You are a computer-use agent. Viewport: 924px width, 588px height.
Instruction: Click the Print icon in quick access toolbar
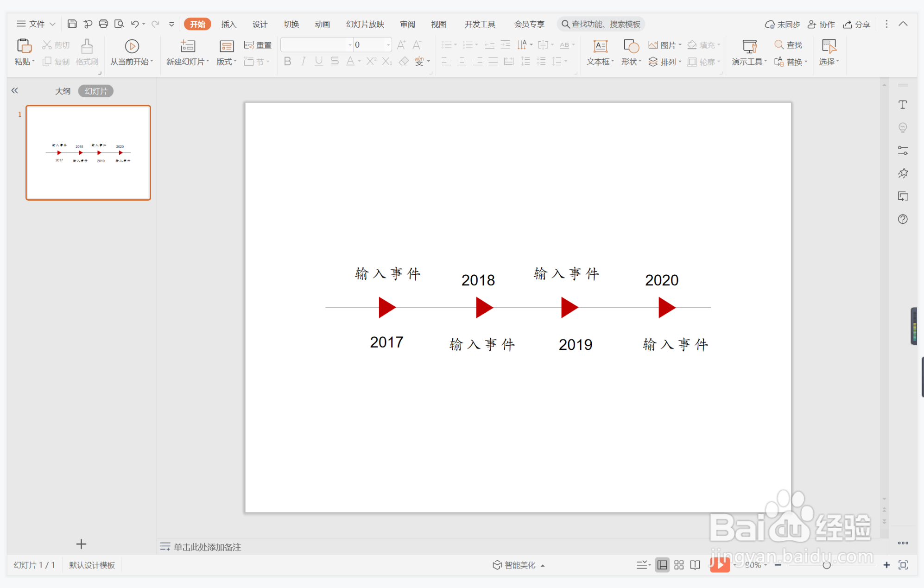pos(103,24)
